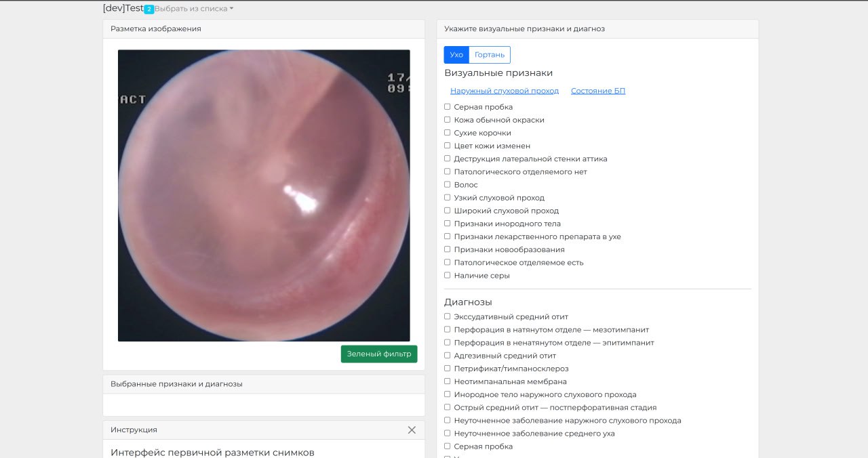The image size is (868, 458).
Task: Click the Выбранные признаки и диагнозы header
Action: coord(264,383)
